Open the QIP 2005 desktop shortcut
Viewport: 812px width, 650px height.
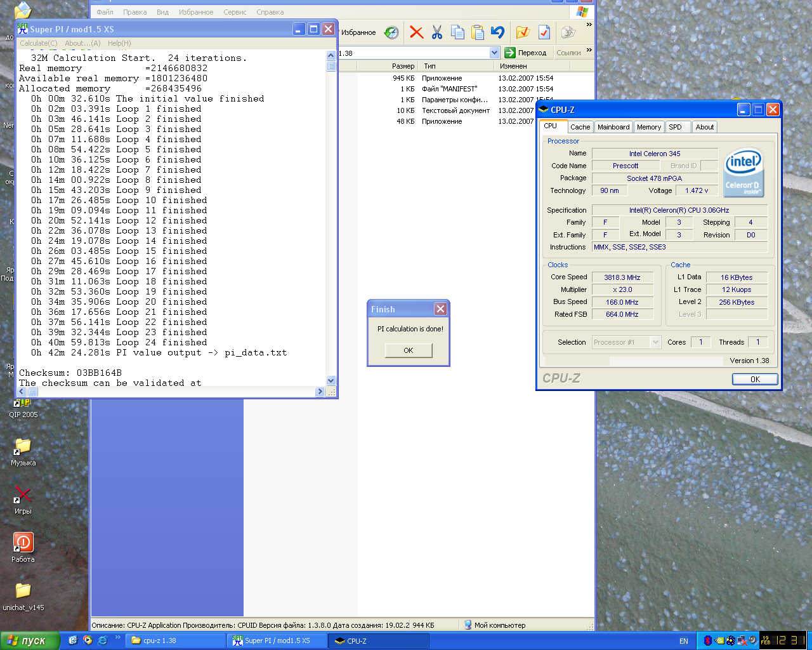tap(23, 408)
